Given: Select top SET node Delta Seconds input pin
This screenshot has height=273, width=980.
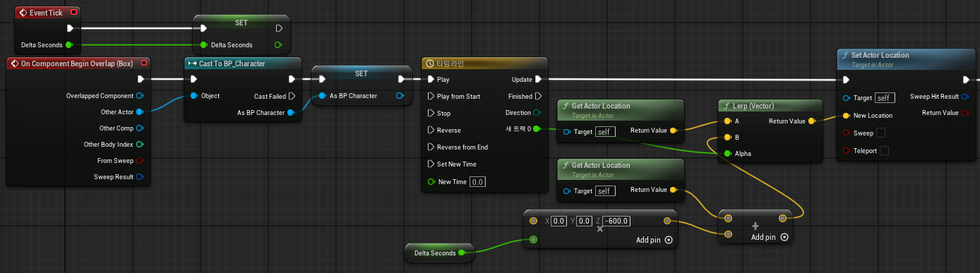Looking at the screenshot, I should click(203, 45).
